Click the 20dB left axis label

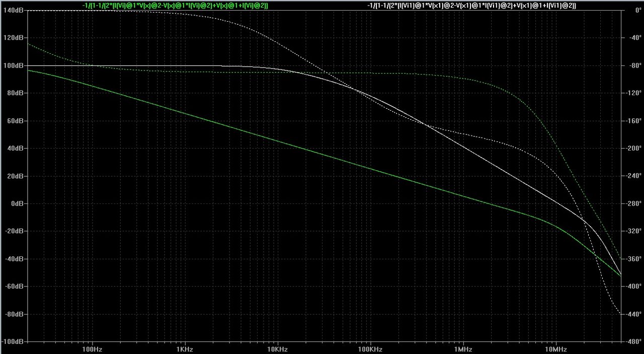coord(15,176)
